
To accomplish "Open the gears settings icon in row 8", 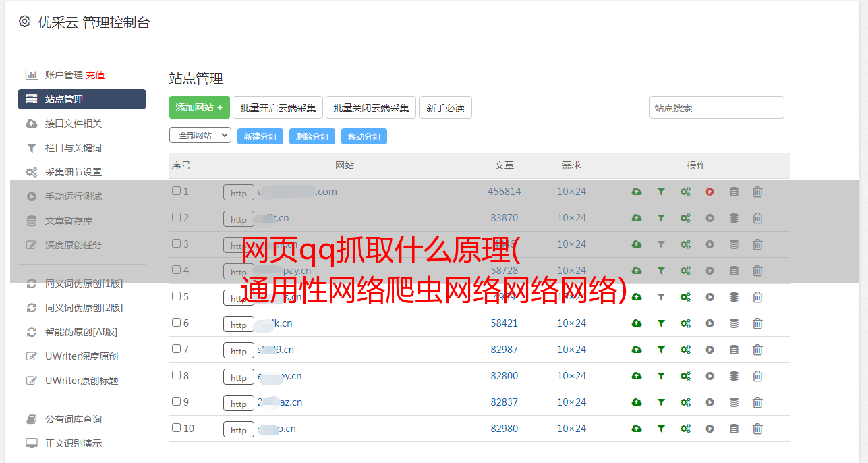I will [x=685, y=376].
